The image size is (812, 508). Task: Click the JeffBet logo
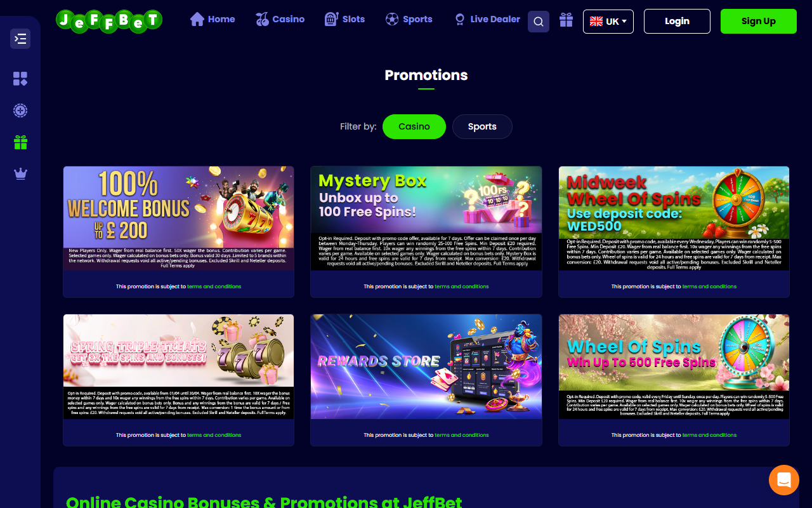[109, 21]
